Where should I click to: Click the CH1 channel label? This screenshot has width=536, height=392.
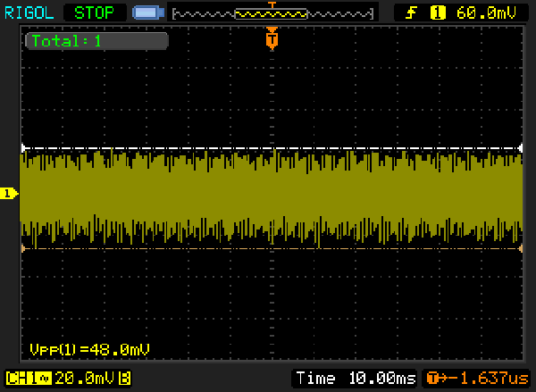[29, 379]
